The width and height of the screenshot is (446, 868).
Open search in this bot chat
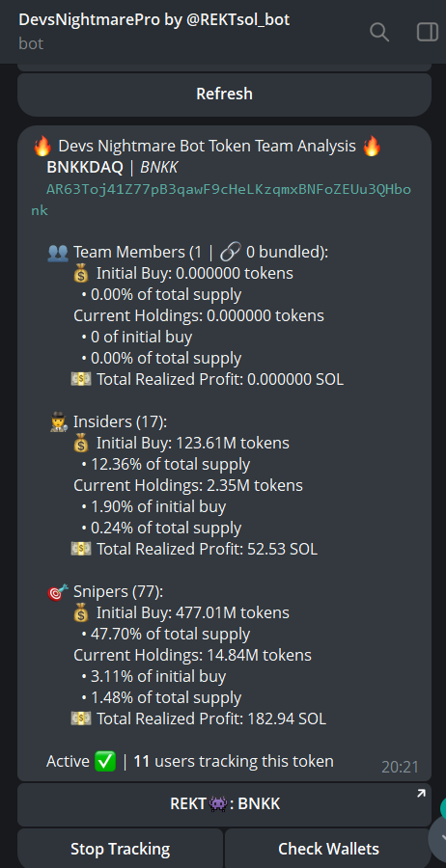coord(379,32)
